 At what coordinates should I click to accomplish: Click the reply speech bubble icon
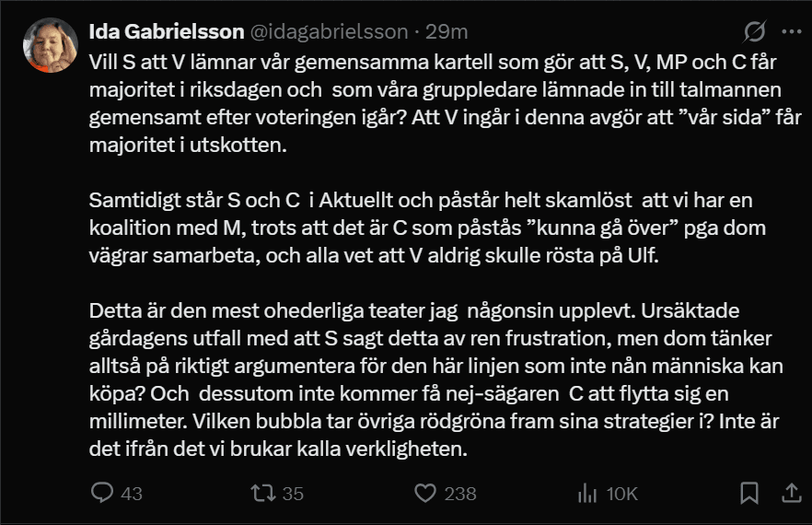coord(102,493)
